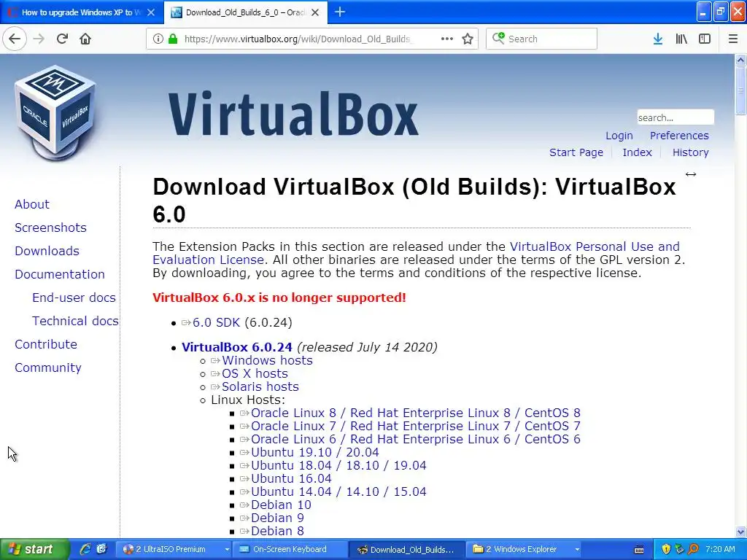Open About in sidebar
The width and height of the screenshot is (747, 560).
(x=32, y=204)
